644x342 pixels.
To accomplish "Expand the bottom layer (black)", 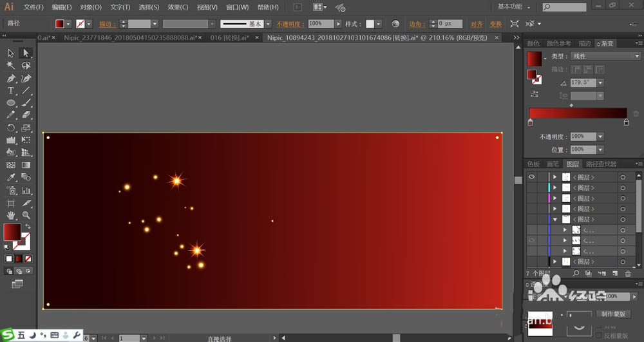I will 555,261.
